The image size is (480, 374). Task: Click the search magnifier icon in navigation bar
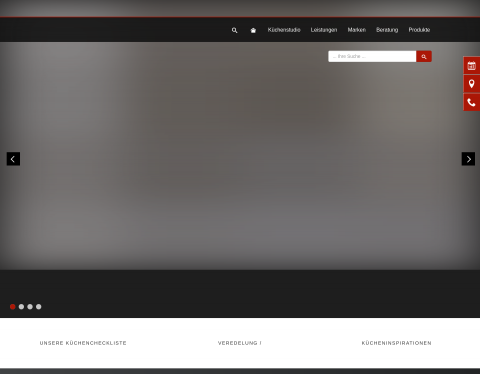click(x=235, y=30)
